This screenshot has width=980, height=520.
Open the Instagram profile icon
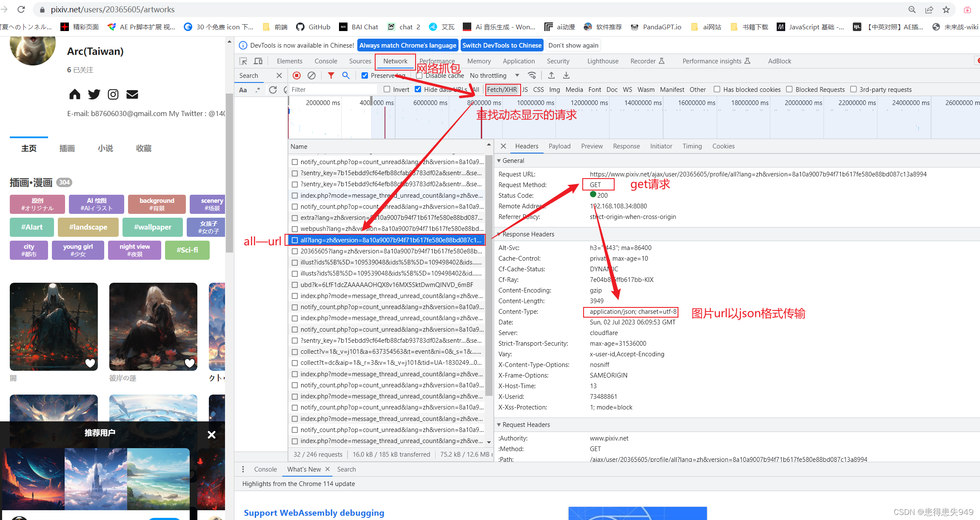pos(113,94)
